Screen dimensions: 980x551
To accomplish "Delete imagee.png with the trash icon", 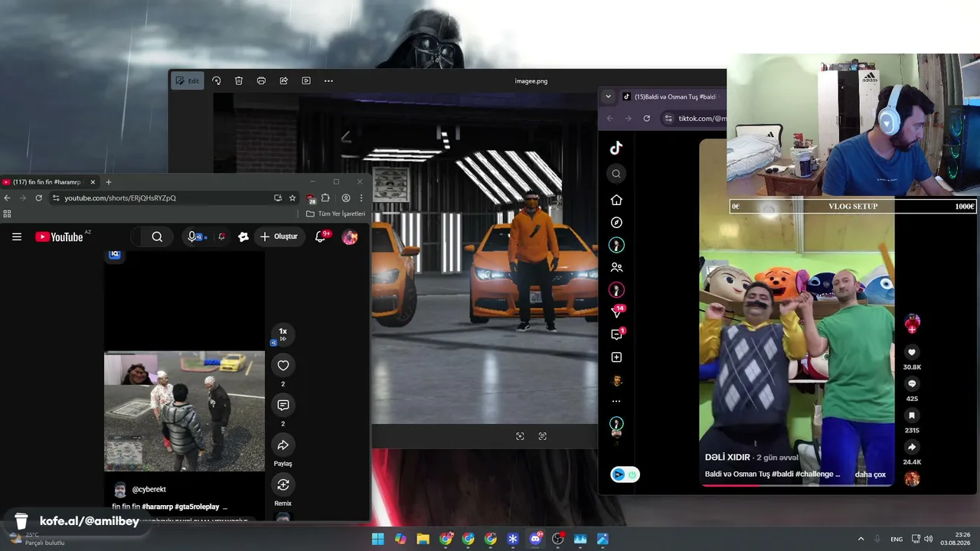I will pos(239,81).
